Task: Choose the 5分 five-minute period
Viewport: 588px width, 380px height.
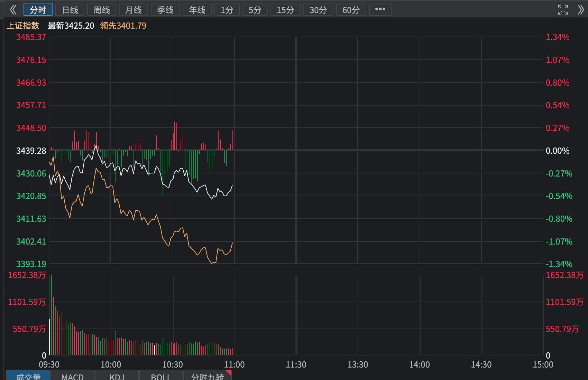Action: tap(255, 10)
